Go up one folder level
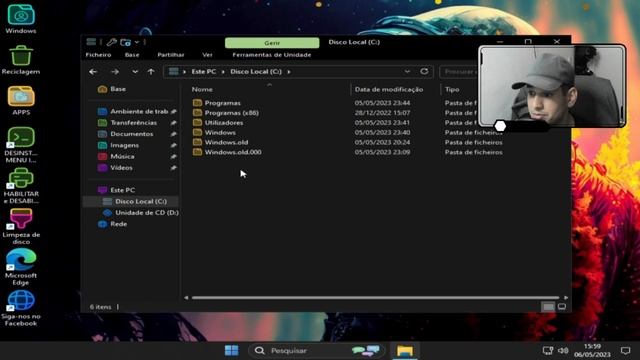 [151, 72]
